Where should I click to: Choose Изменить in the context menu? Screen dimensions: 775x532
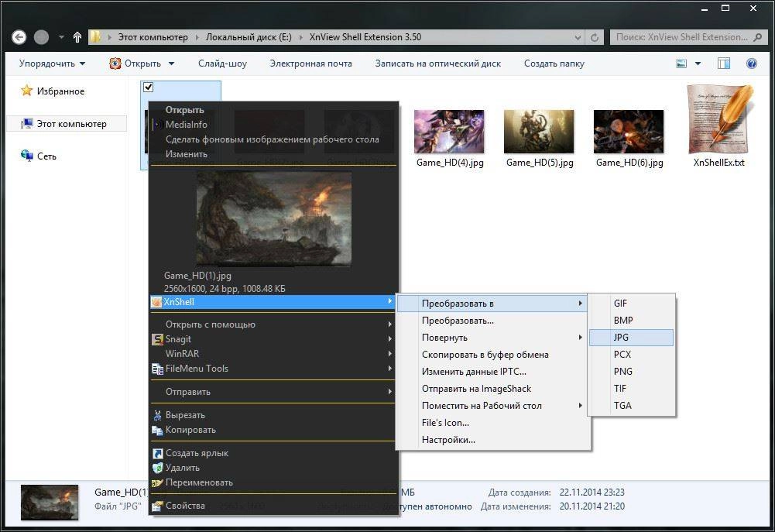point(274,154)
